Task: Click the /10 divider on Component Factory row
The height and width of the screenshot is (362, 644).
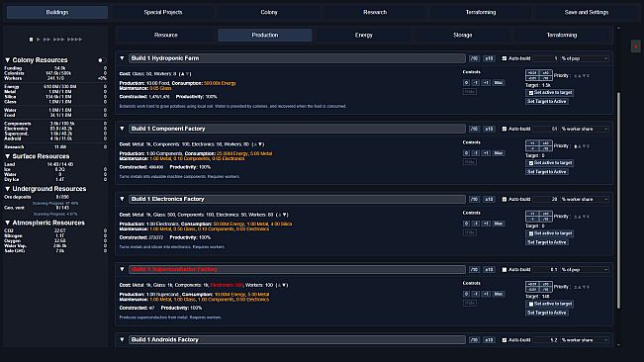Action: click(x=474, y=129)
